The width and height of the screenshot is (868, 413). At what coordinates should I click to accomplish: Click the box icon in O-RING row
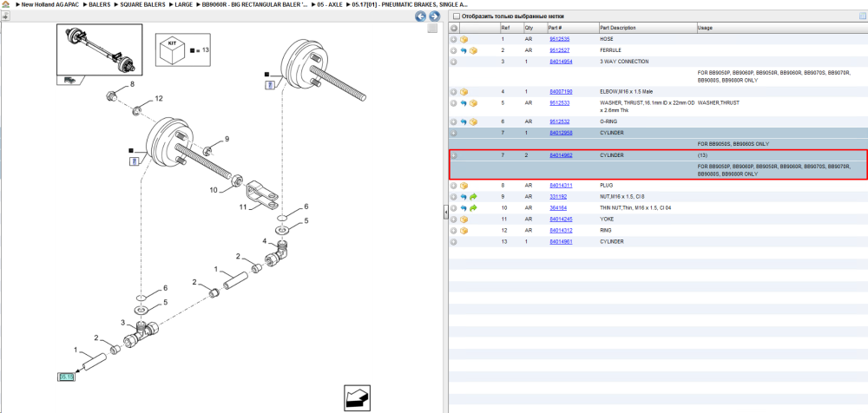[473, 121]
